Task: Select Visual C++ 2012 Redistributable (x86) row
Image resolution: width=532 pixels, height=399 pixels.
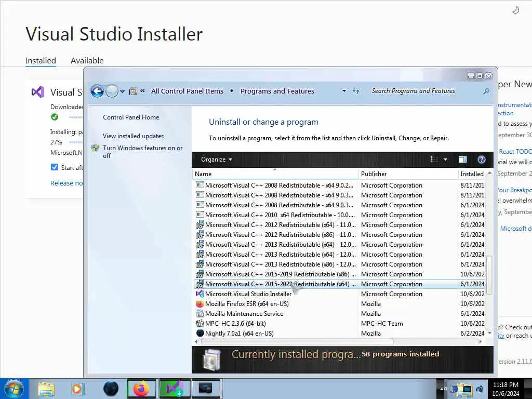Action: (340, 234)
